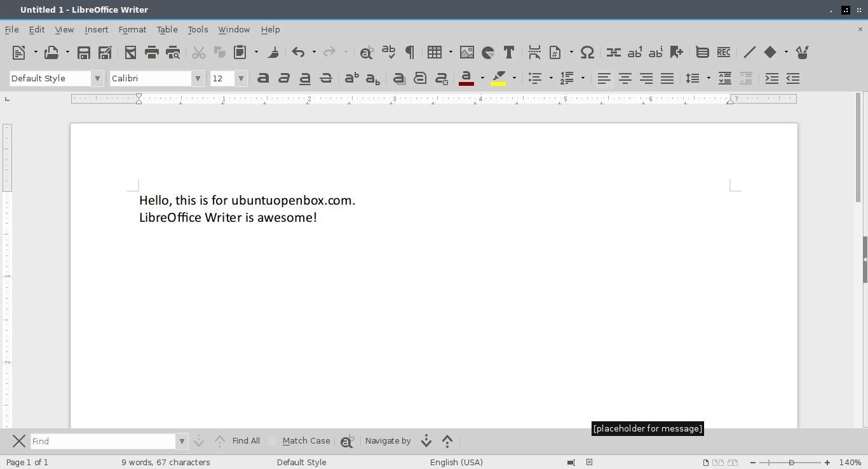Close the Find toolbar
This screenshot has height=469, width=868.
coord(19,441)
